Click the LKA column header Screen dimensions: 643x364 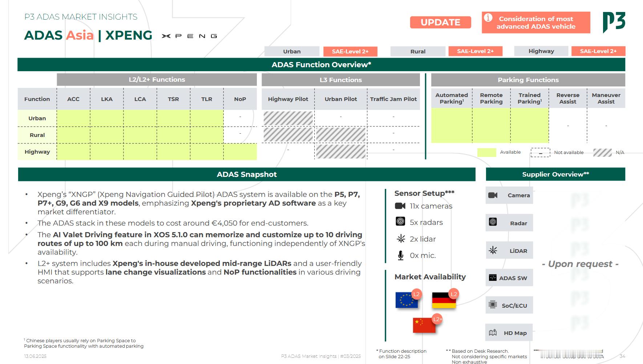pyautogui.click(x=107, y=99)
